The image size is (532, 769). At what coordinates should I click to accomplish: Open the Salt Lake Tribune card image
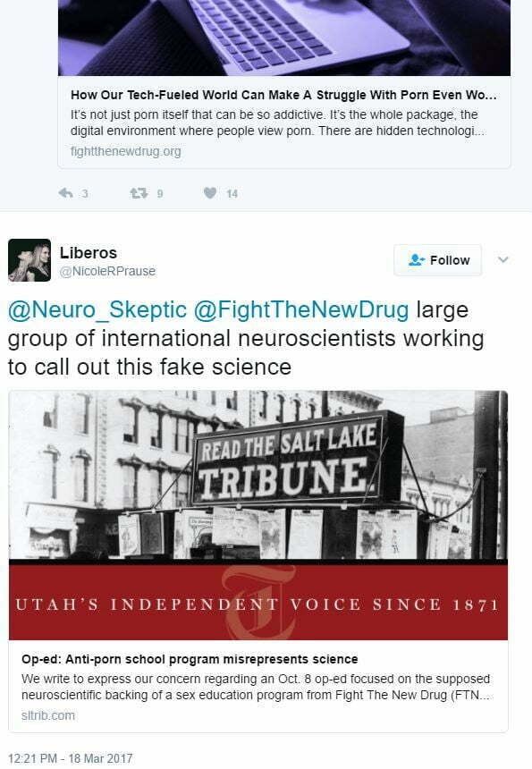pyautogui.click(x=258, y=515)
